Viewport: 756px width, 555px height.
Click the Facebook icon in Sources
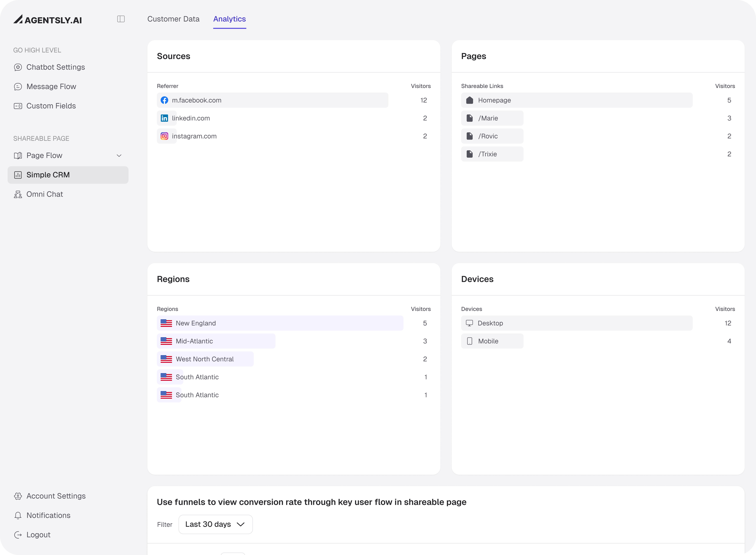pos(164,100)
